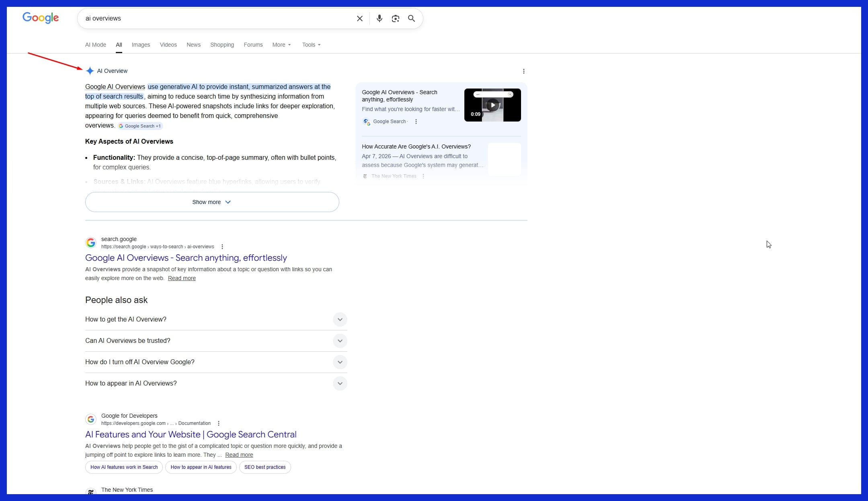This screenshot has height=501, width=868.
Task: Click the 'SEO best practices' chip
Action: pyautogui.click(x=265, y=467)
